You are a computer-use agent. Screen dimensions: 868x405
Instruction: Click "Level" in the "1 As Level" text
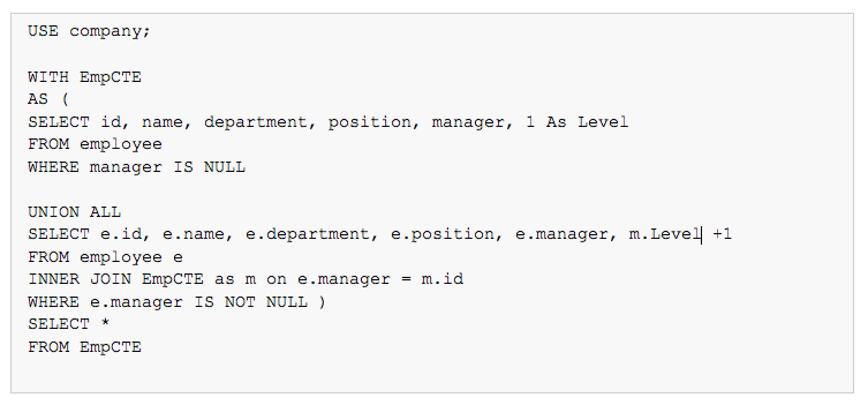pyautogui.click(x=603, y=122)
